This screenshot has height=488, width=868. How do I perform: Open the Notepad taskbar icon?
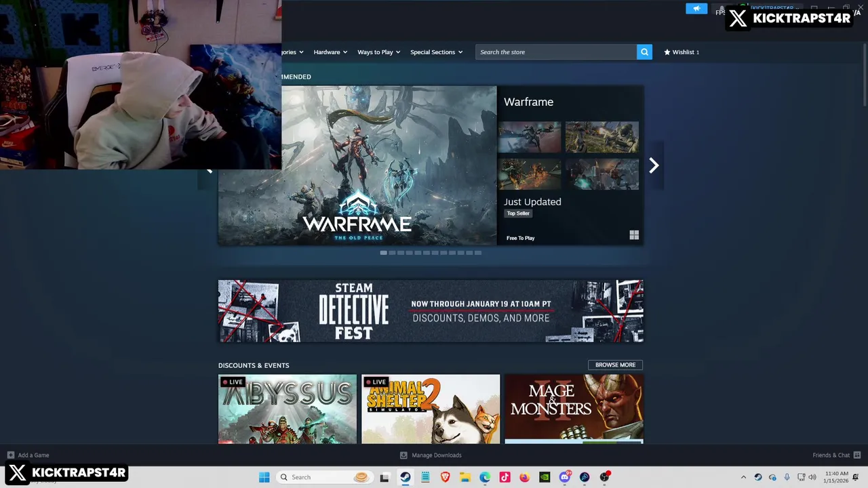425,477
